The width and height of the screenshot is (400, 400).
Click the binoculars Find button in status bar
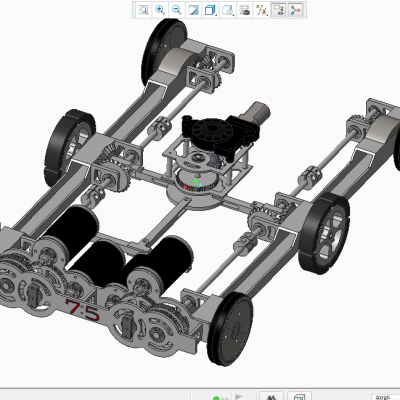pos(271,397)
